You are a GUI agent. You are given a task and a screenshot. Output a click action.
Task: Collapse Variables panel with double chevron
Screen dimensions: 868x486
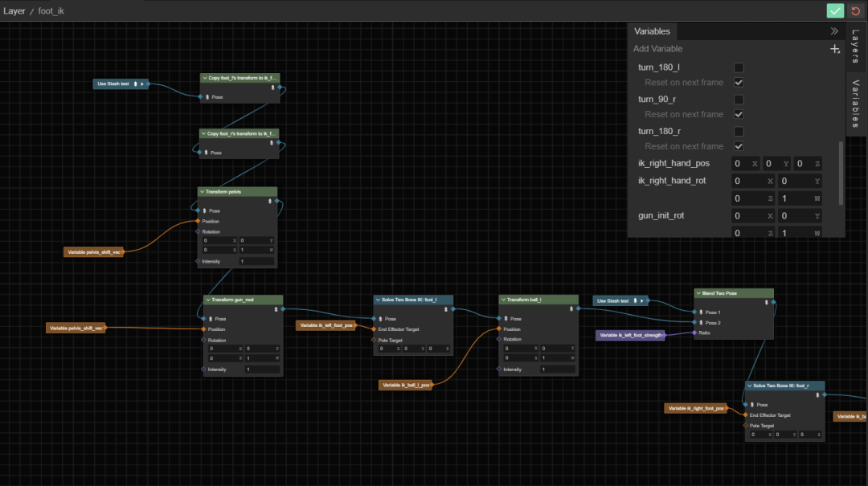pos(834,31)
